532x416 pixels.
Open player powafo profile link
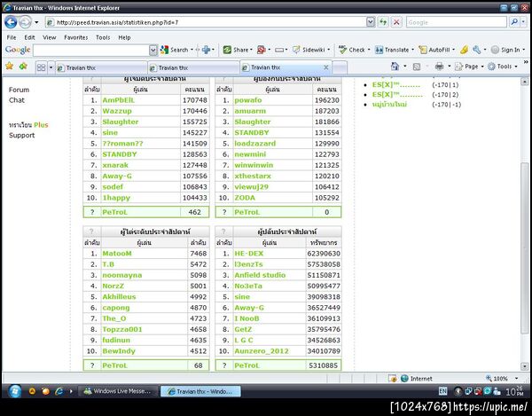248,100
